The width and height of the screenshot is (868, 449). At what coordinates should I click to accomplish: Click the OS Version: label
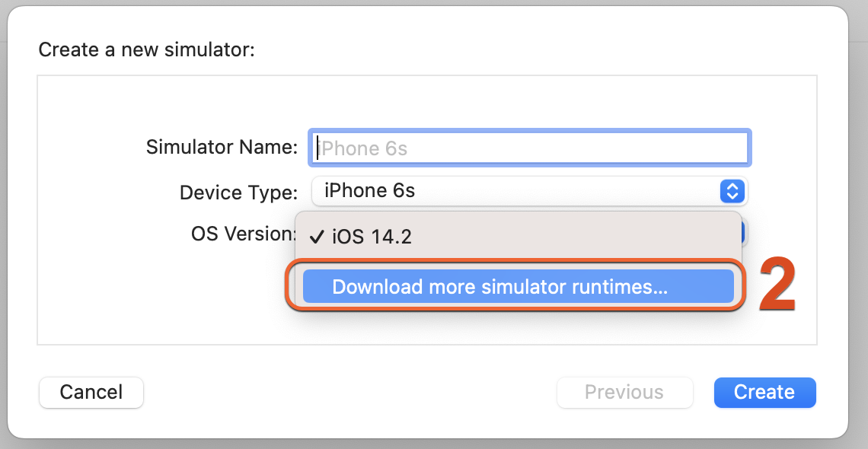pos(244,234)
